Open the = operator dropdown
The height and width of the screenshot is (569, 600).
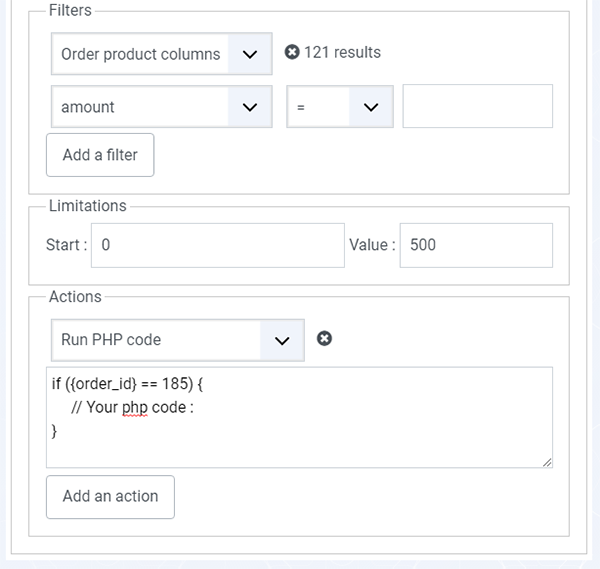[340, 107]
